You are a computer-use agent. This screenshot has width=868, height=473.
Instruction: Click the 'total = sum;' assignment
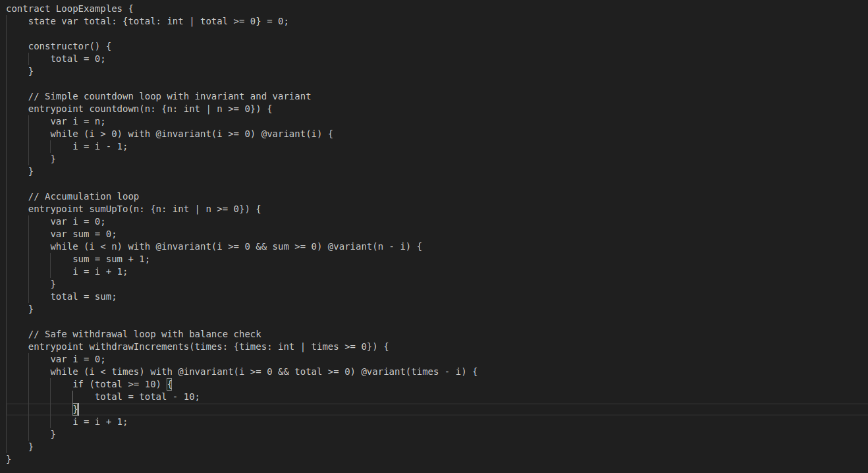coord(84,296)
